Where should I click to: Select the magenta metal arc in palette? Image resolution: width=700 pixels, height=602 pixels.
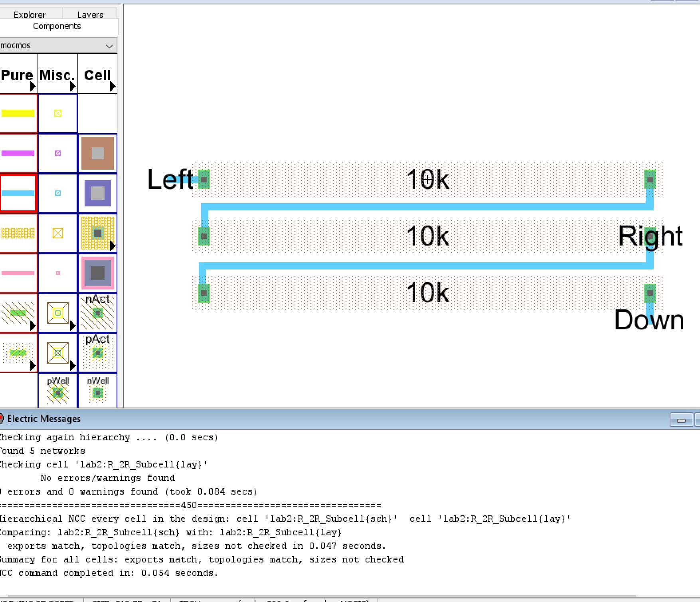coord(18,153)
